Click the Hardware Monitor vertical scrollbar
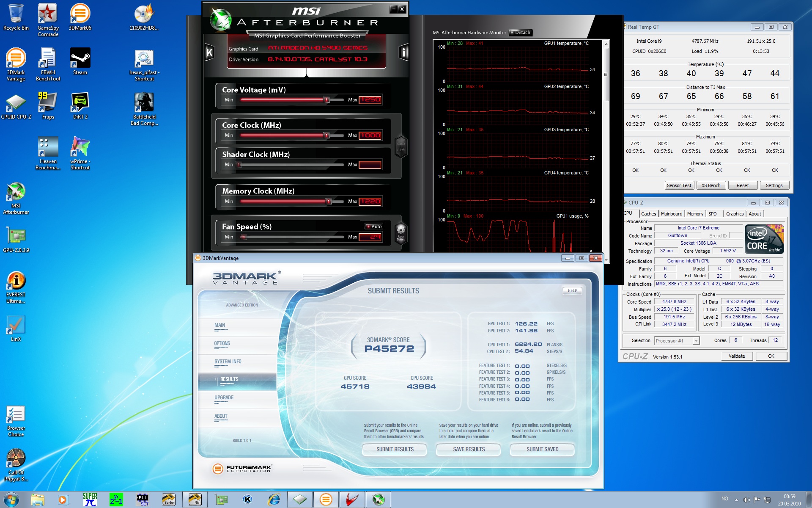Screen dimensions: 812x508 606,74
